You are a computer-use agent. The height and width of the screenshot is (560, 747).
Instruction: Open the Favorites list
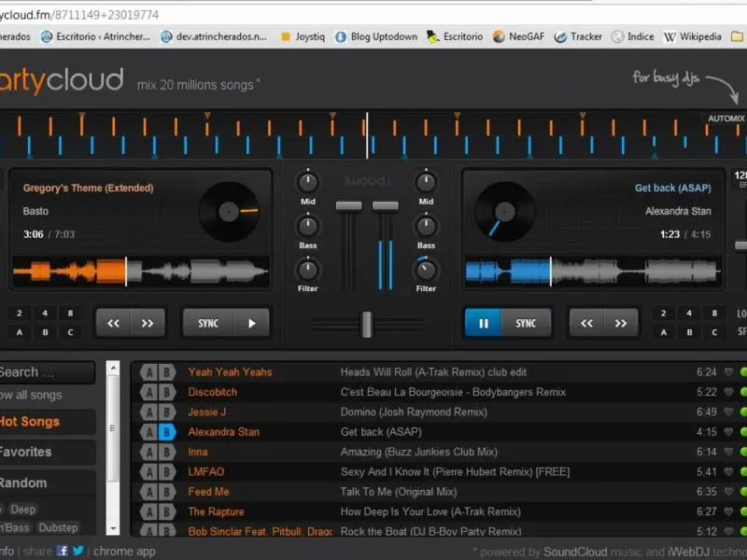[26, 452]
